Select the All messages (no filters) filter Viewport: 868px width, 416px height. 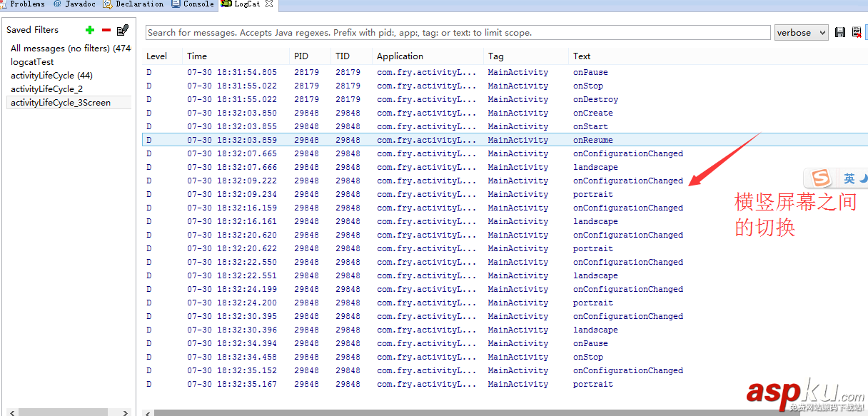(69, 49)
